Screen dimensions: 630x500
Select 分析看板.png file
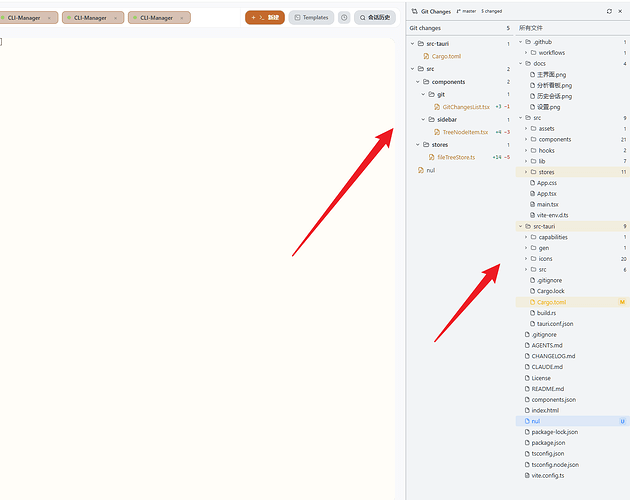554,85
